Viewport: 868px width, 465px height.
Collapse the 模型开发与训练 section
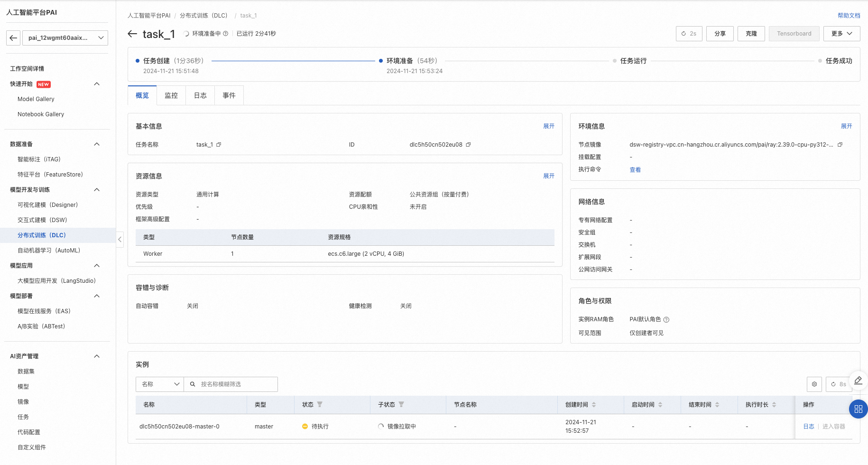(x=97, y=190)
